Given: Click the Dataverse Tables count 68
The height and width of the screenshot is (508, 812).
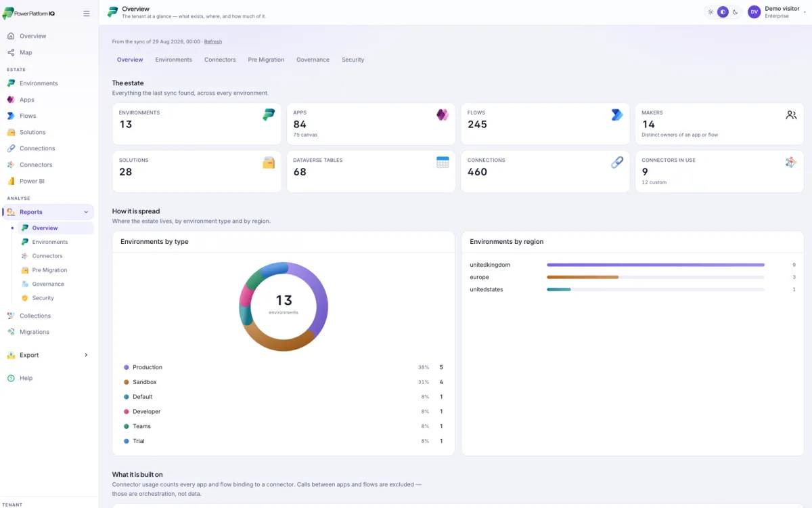Looking at the screenshot, I should pos(300,172).
